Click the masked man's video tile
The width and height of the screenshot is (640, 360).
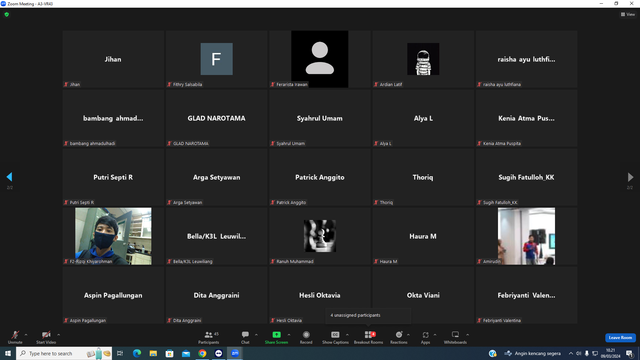[x=113, y=236]
